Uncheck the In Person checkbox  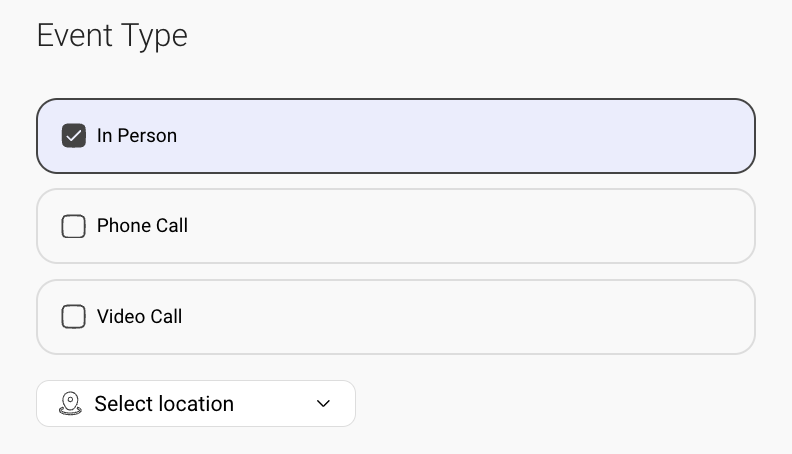pyautogui.click(x=74, y=136)
